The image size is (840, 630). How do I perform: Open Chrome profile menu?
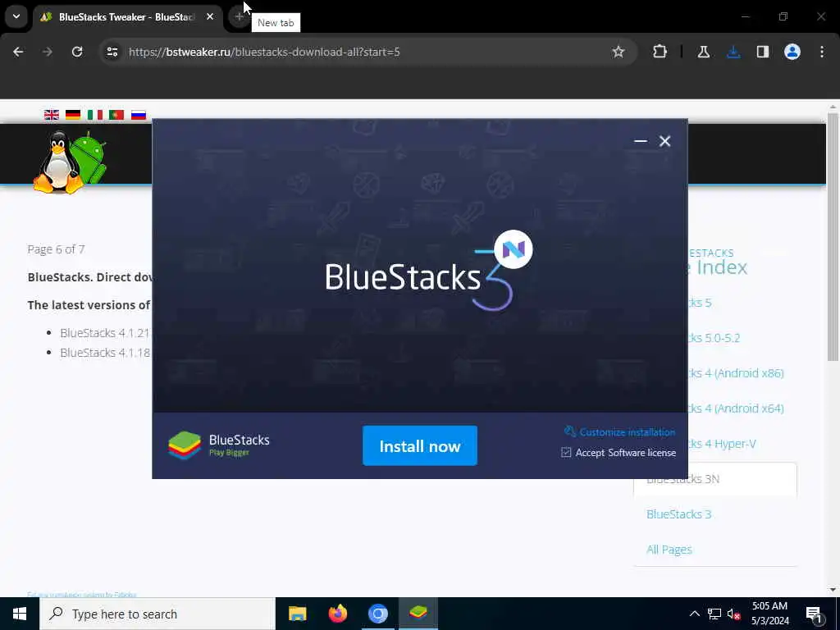(792, 52)
